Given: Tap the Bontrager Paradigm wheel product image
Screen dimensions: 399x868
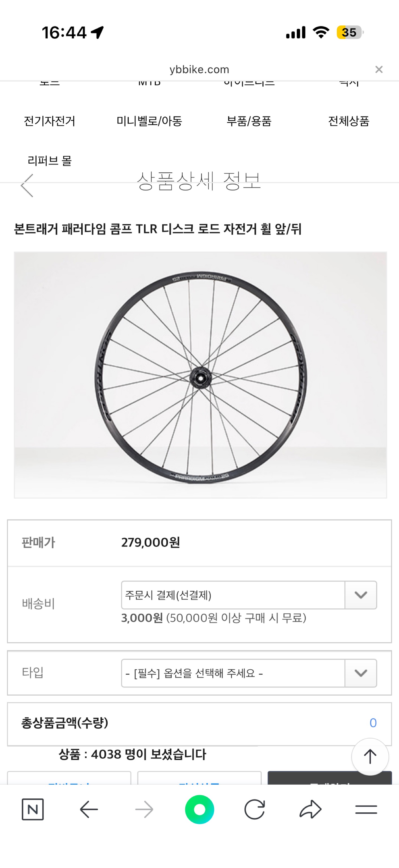Looking at the screenshot, I should tap(200, 375).
